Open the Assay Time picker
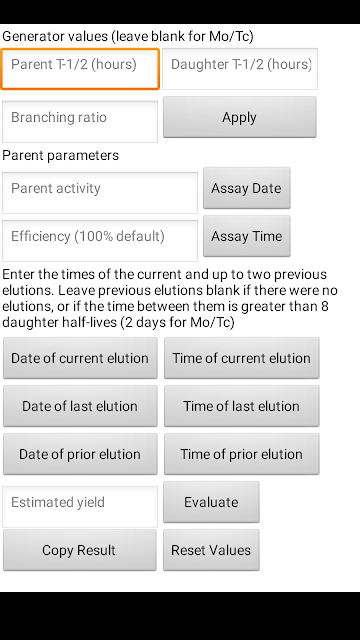The image size is (360, 640). pos(247,236)
